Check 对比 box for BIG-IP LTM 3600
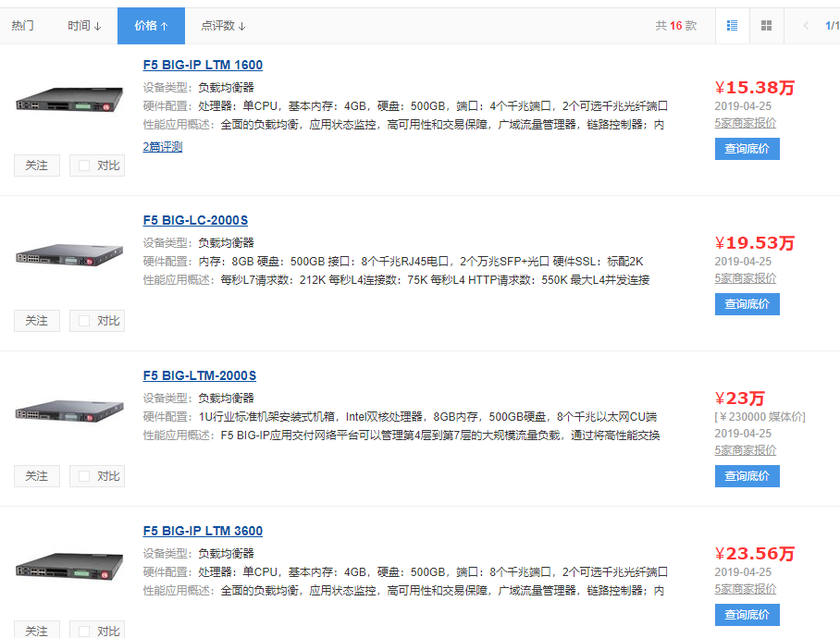Image resolution: width=840 pixels, height=638 pixels. [84, 631]
